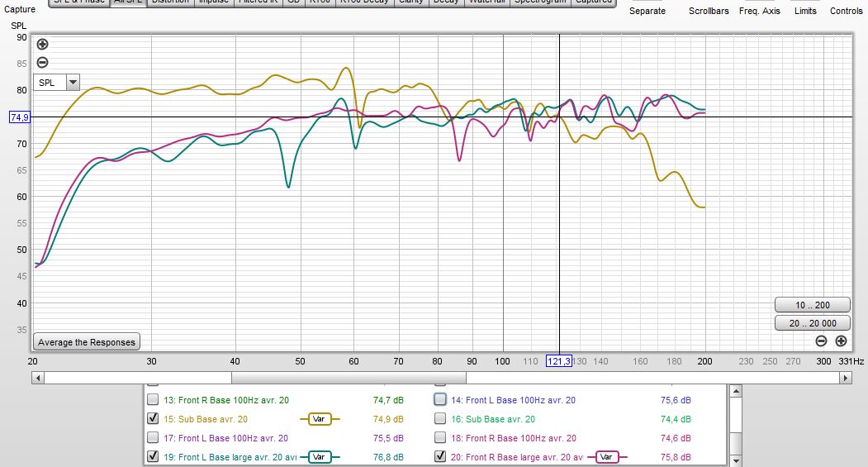
Task: Click the 74,9 SPL cursor value field
Action: click(19, 117)
